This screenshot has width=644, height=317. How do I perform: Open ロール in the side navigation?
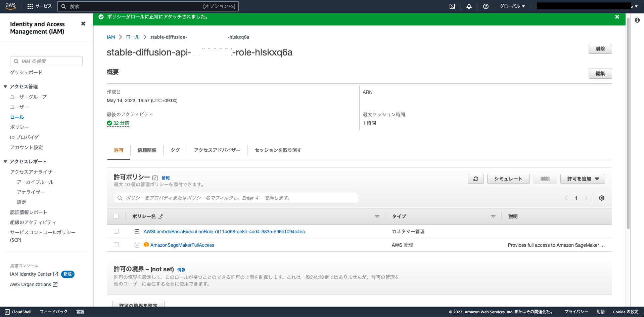(x=17, y=117)
